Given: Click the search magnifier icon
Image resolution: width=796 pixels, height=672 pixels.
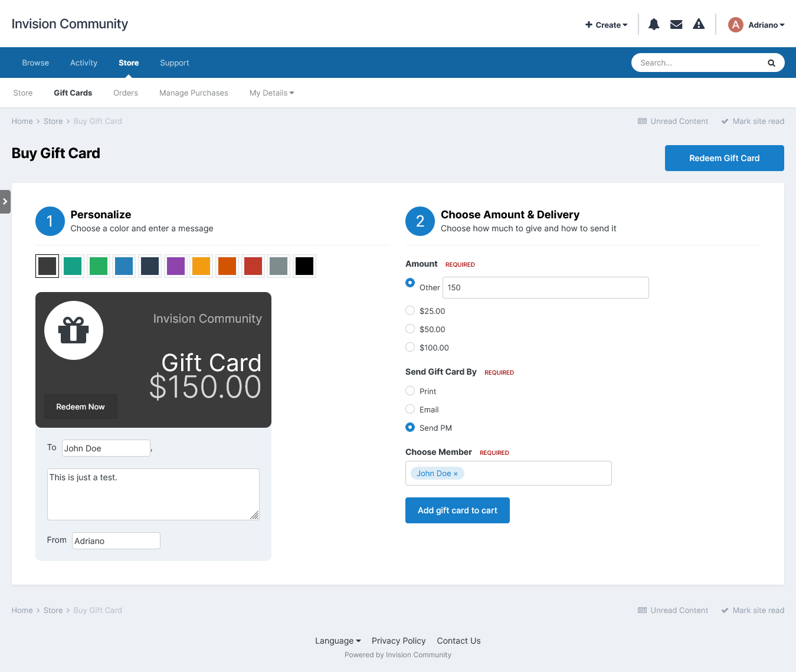Looking at the screenshot, I should (771, 63).
